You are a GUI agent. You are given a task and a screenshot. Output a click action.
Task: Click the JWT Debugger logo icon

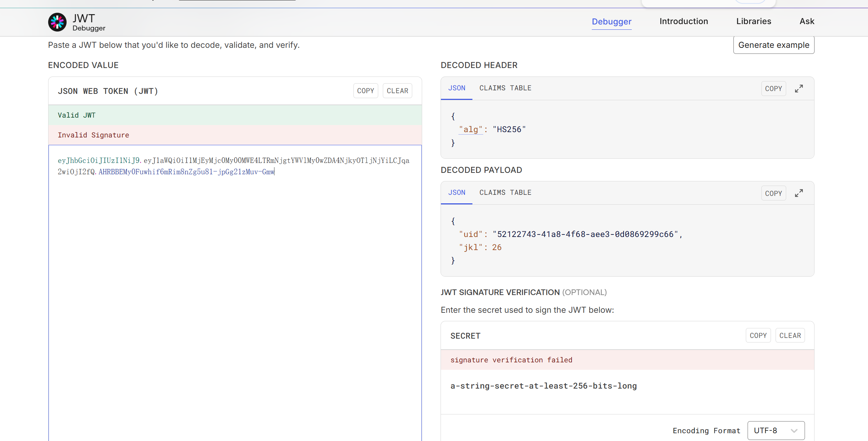57,22
